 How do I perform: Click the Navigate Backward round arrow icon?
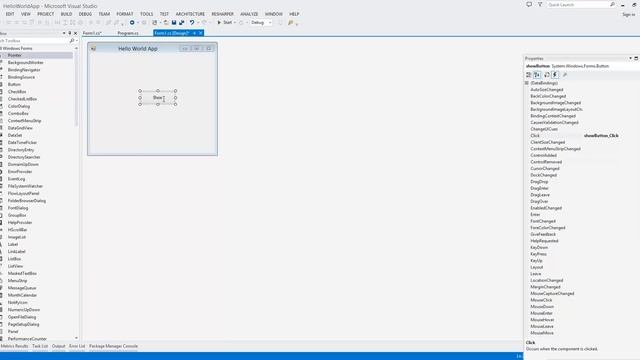132,22
